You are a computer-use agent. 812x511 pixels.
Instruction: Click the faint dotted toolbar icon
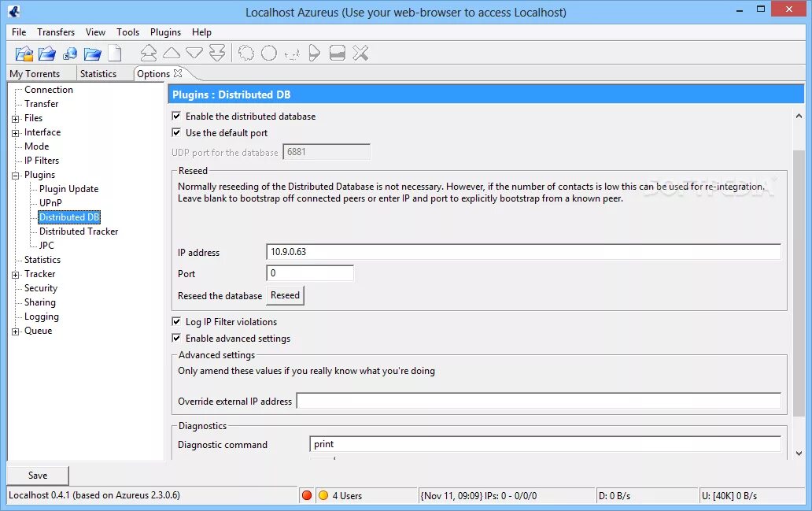point(292,54)
